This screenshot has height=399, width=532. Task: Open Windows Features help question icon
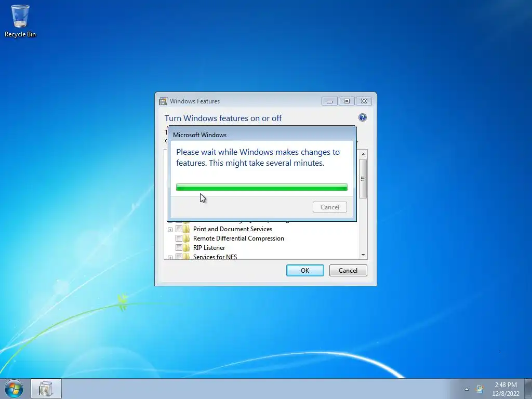point(362,117)
